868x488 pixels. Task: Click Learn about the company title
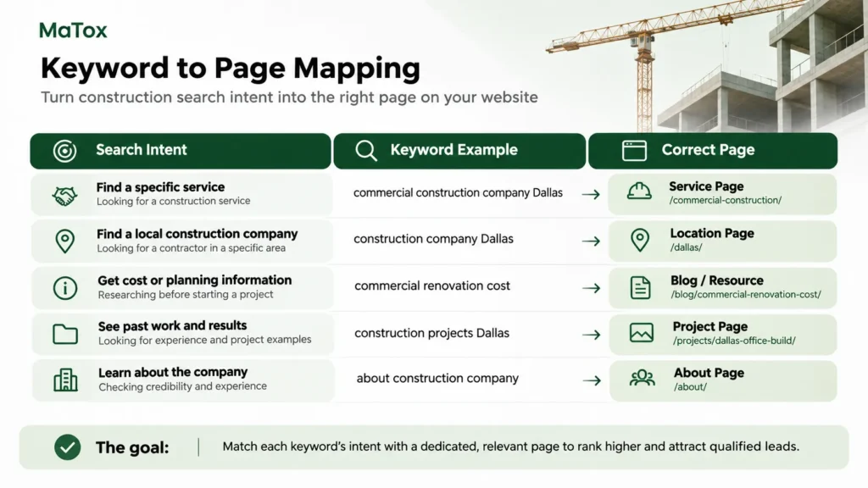pos(173,373)
